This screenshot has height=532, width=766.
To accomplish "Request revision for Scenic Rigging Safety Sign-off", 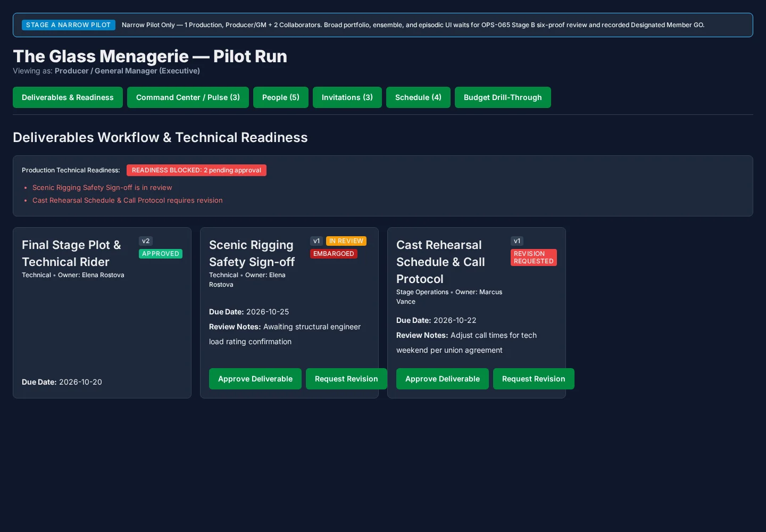I will (x=346, y=379).
